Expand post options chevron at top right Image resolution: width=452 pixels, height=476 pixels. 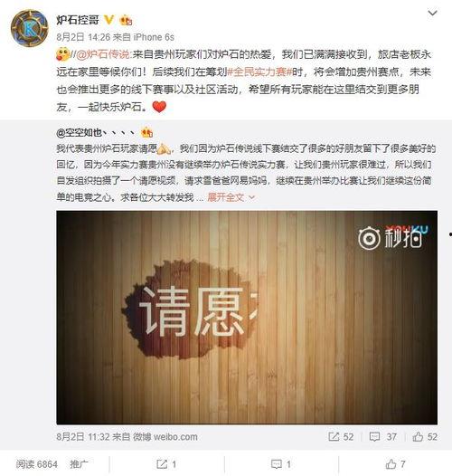(x=432, y=13)
